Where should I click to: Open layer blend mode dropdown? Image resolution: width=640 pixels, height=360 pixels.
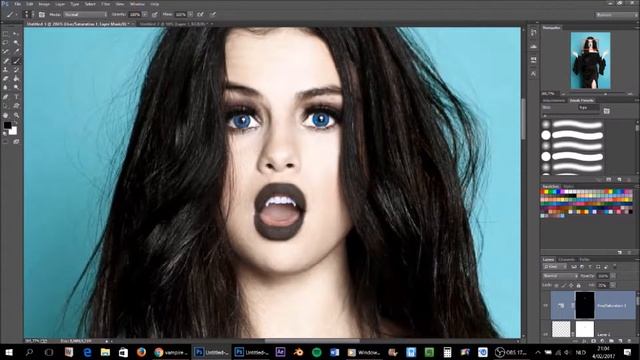(x=560, y=276)
